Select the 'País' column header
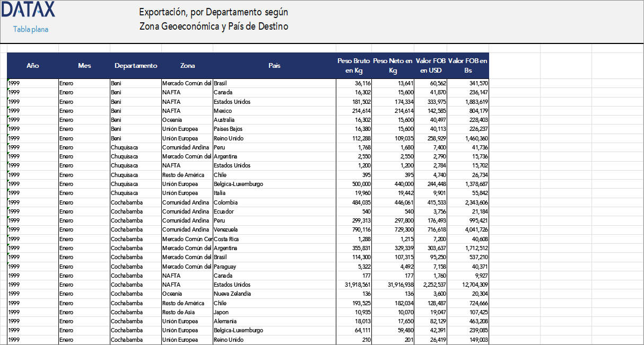 pos(274,66)
